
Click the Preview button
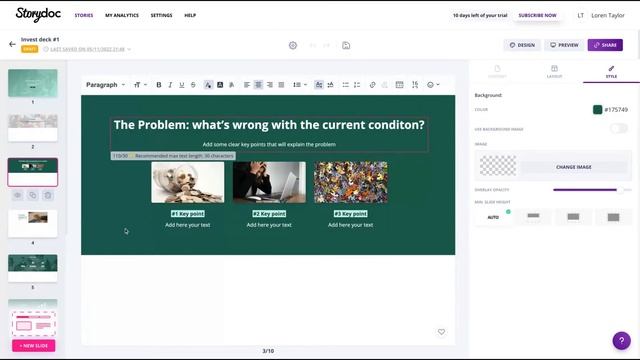[x=564, y=45]
